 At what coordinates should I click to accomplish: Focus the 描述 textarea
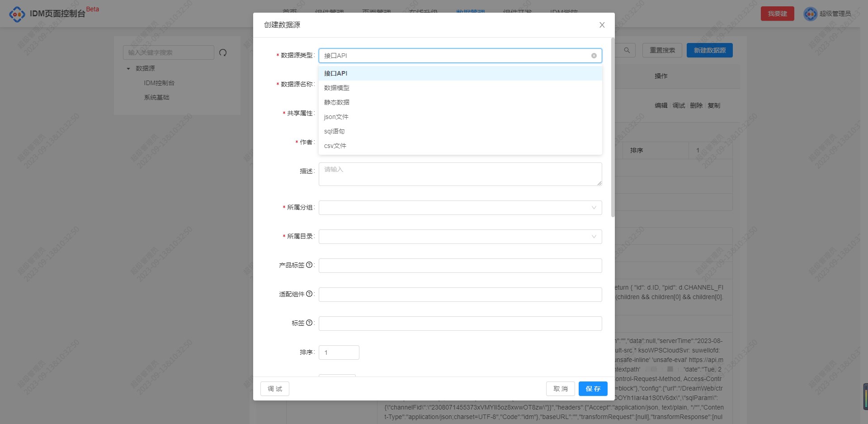(x=460, y=174)
